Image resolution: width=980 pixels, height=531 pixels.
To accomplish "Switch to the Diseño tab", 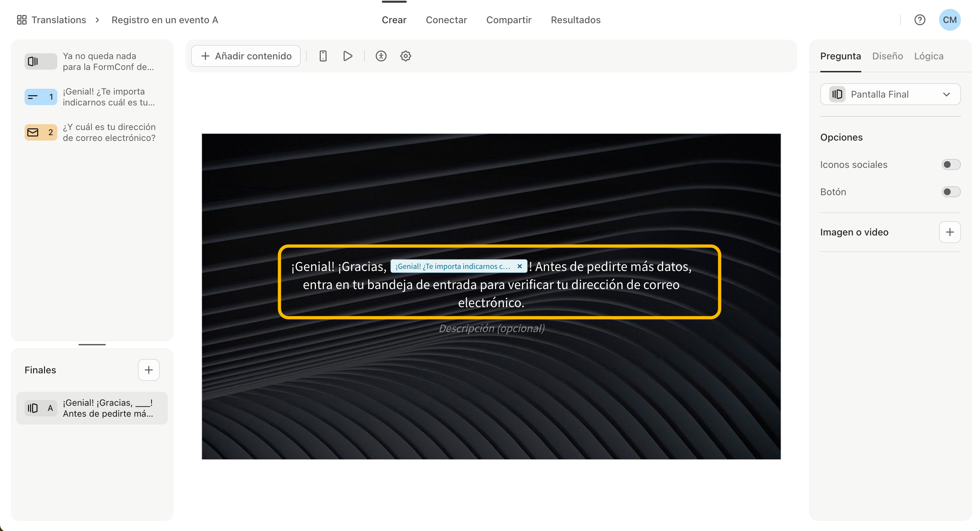I will 887,56.
